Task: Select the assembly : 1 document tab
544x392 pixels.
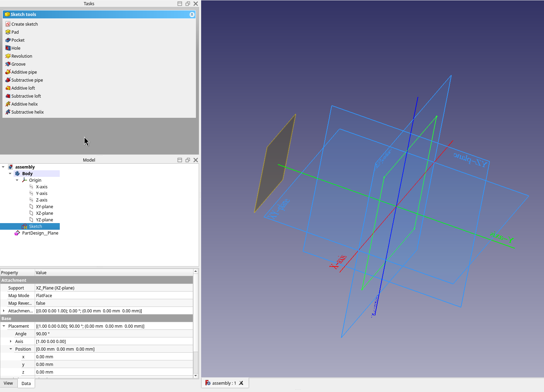Action: [x=224, y=383]
